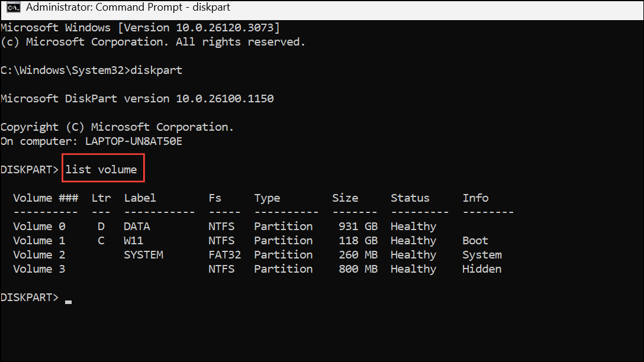The width and height of the screenshot is (644, 362).
Task: Select the "Volume 3" row entry
Action: pos(39,269)
